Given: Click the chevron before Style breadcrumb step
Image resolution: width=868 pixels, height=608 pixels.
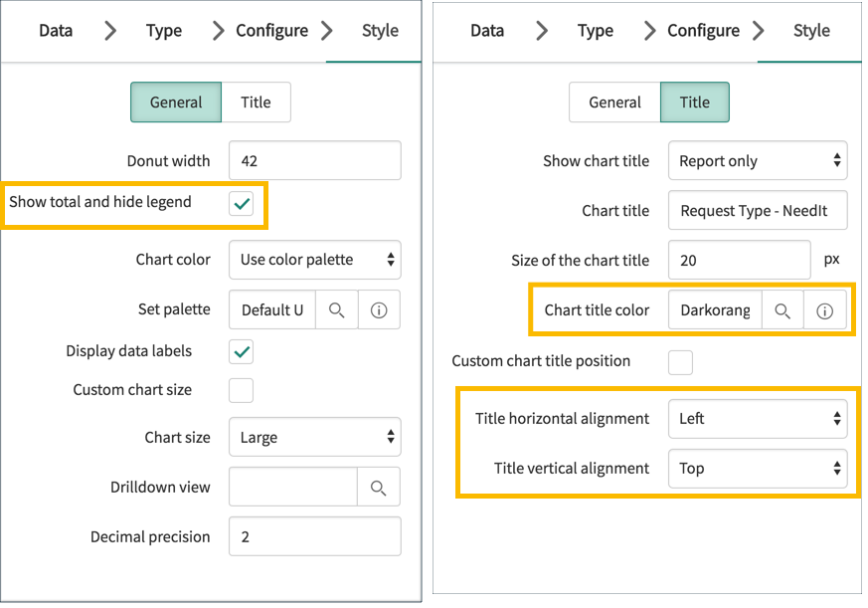Looking at the screenshot, I should [x=328, y=30].
